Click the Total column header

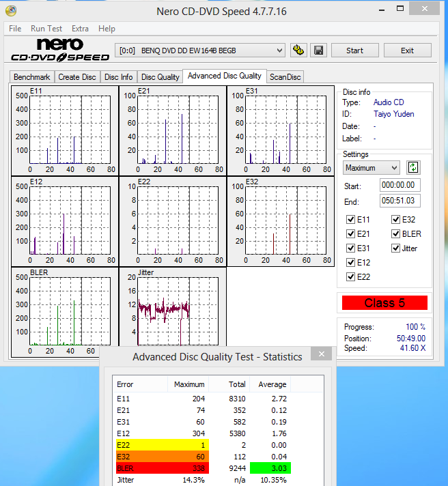point(229,384)
